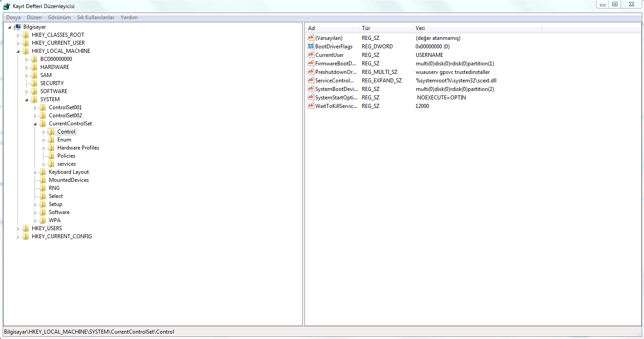The width and height of the screenshot is (644, 339).
Task: Sort values by the Ad column header
Action: tap(332, 28)
